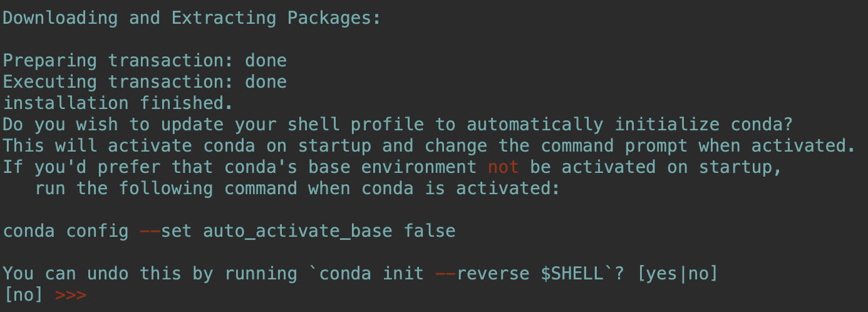Click the red dashes before "set"
The width and height of the screenshot is (868, 312).
point(150,231)
